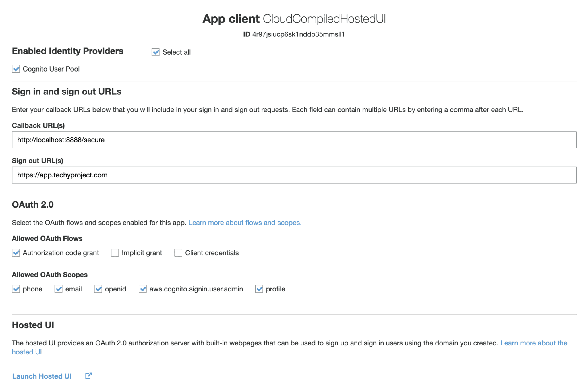
Task: Launch the Hosted UI
Action: coord(42,376)
